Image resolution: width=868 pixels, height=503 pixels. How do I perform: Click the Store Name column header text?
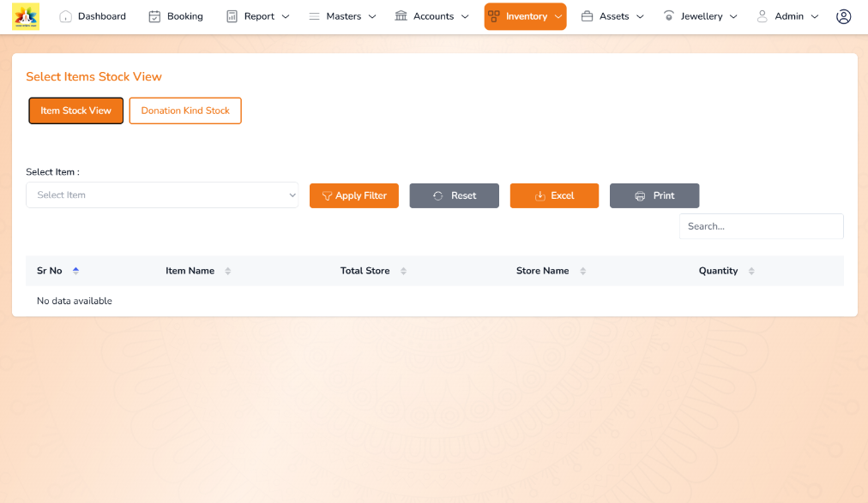542,271
